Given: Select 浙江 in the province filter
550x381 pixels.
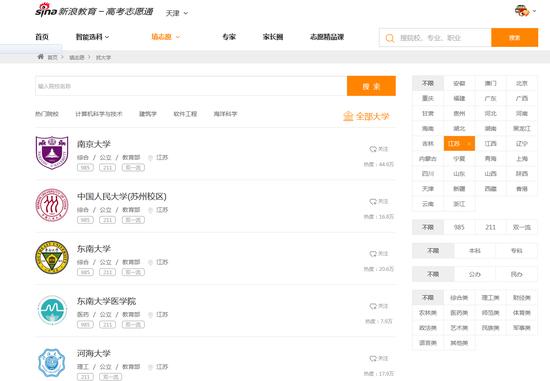Looking at the screenshot, I should [459, 204].
